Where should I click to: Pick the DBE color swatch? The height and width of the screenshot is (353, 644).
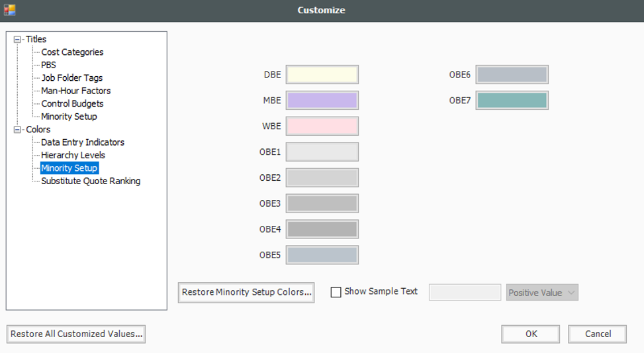[x=322, y=75]
